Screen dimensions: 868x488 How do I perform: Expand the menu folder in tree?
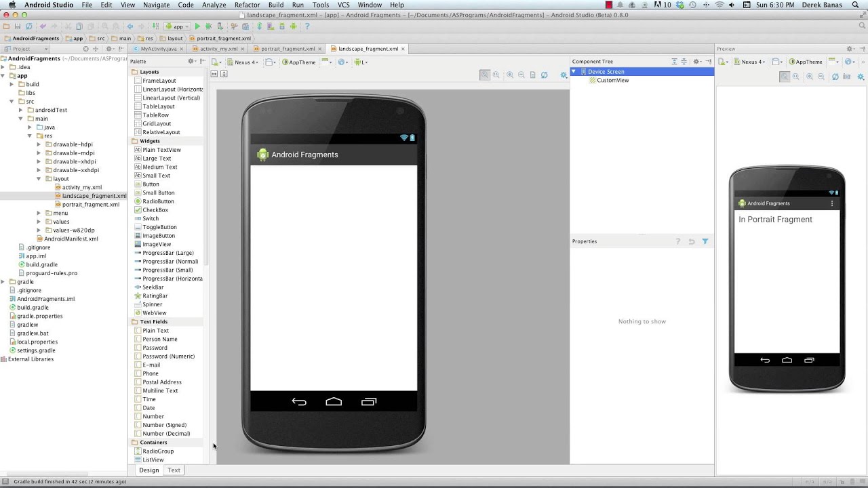click(x=39, y=213)
